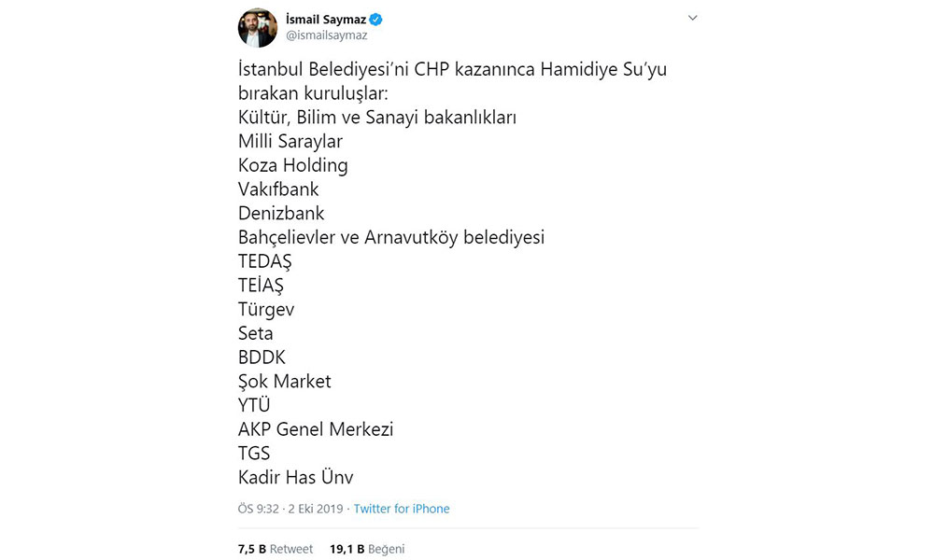Open the Twitter for iPhone source link
Screen dimensions: 934x560
point(401,509)
